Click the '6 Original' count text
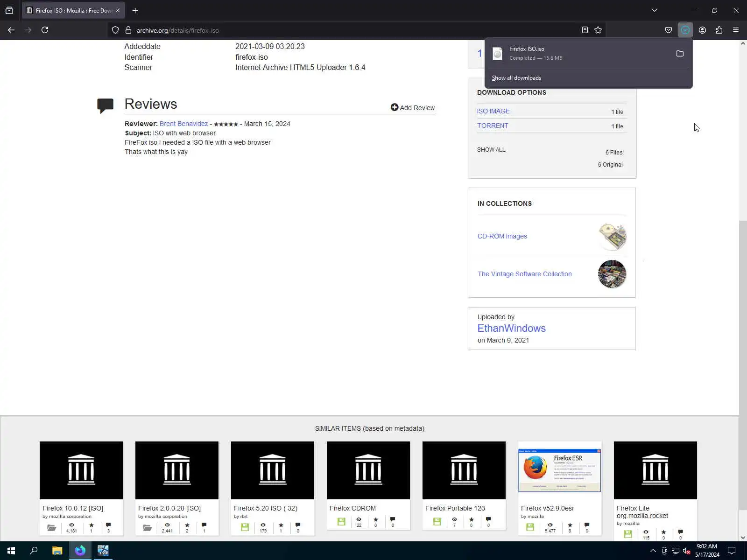This screenshot has width=747, height=560. (610, 165)
